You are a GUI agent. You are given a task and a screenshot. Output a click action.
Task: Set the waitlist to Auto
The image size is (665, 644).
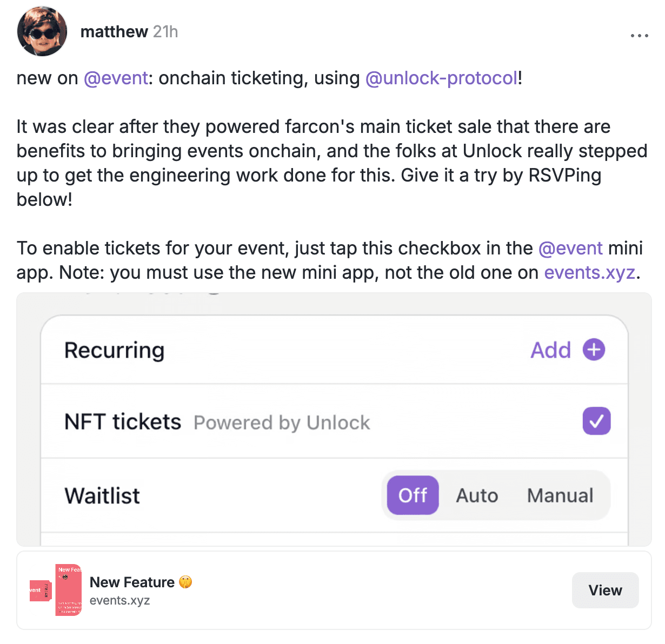point(477,495)
